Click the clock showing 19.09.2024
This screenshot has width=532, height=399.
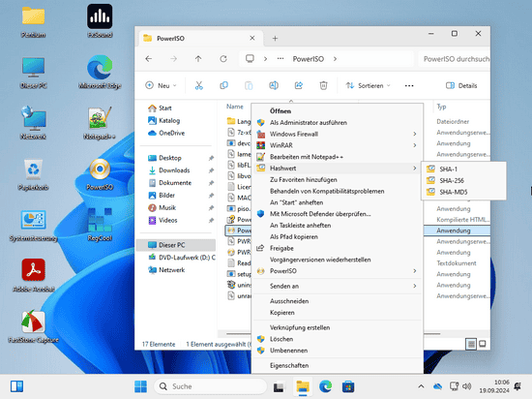pos(494,386)
